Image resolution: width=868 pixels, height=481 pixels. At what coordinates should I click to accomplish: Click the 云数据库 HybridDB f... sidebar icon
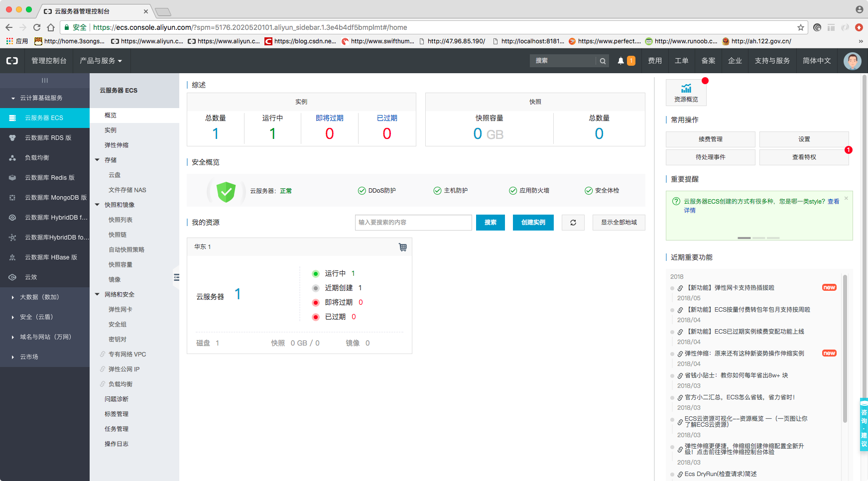pos(12,218)
